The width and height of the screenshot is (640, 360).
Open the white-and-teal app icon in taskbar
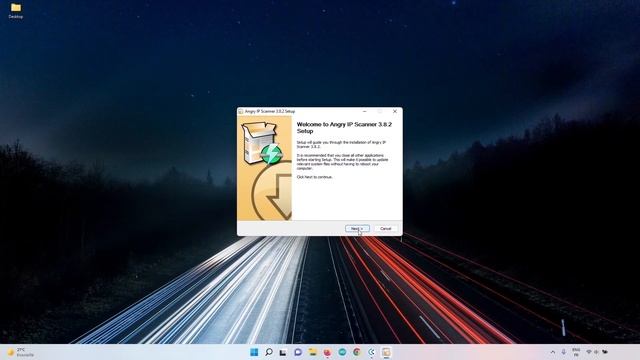pos(371,352)
